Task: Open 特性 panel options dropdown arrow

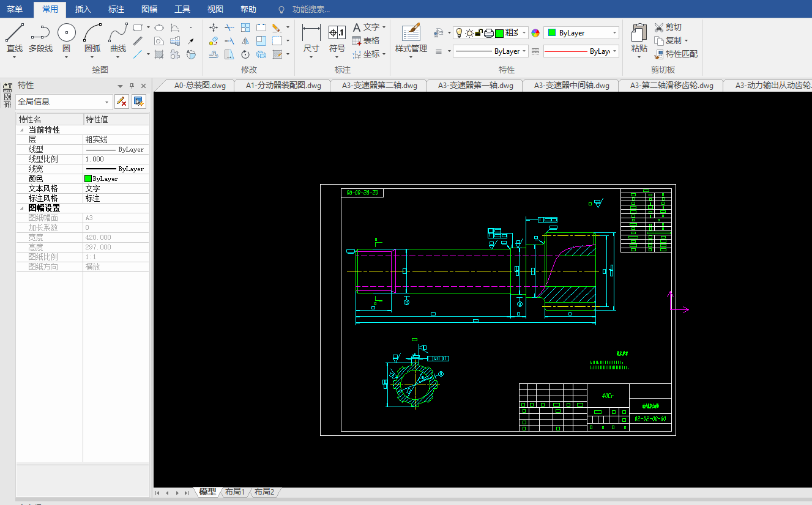Action: click(x=121, y=86)
